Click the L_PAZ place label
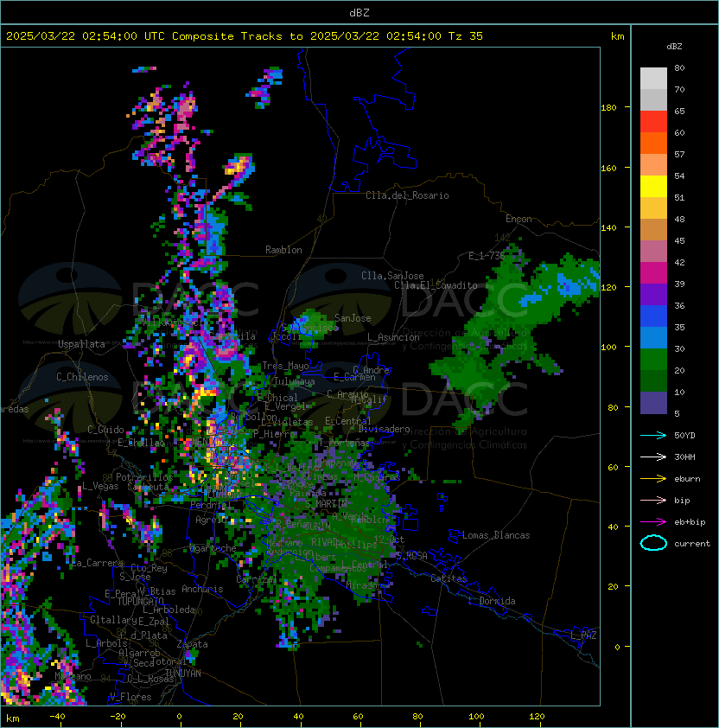 [583, 635]
